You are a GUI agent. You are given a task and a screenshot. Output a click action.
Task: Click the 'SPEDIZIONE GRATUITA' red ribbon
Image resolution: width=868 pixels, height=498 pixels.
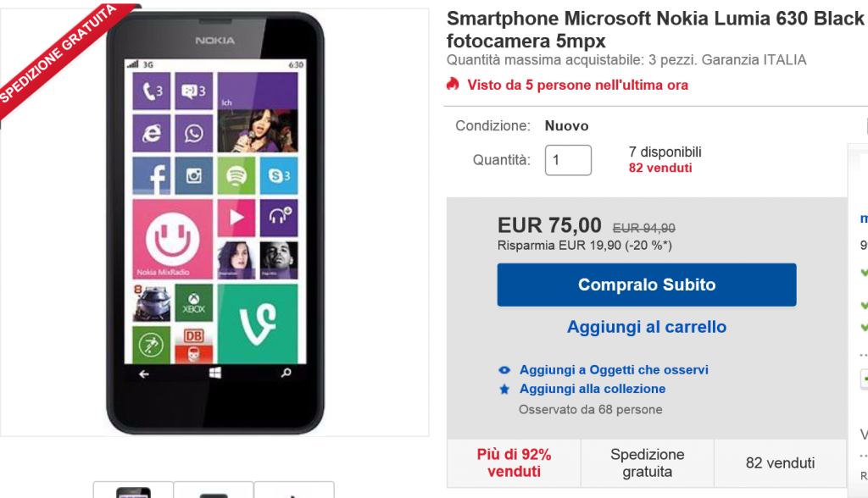pyautogui.click(x=59, y=55)
